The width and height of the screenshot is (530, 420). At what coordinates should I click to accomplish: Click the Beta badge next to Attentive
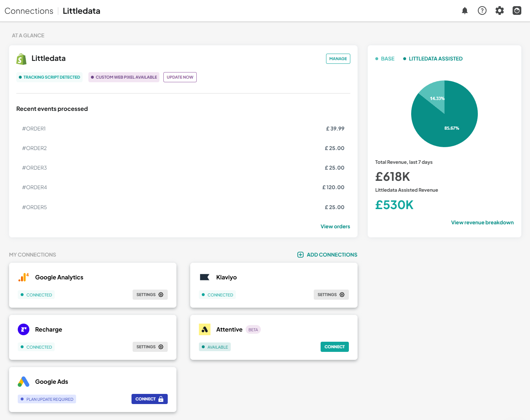tap(253, 330)
